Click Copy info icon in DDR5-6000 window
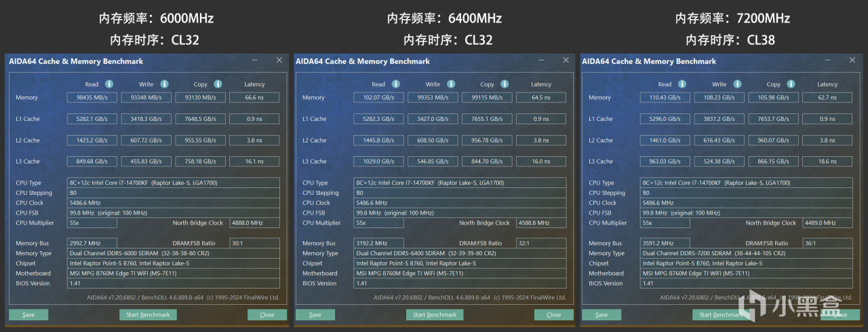This screenshot has height=332, width=868. 218,84
